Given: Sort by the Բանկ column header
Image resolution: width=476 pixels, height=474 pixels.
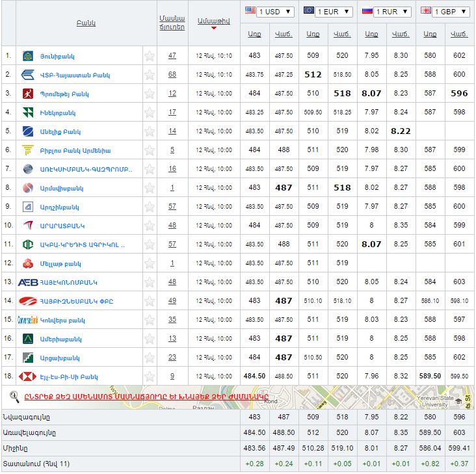Looking at the screenshot, I should click(85, 23).
